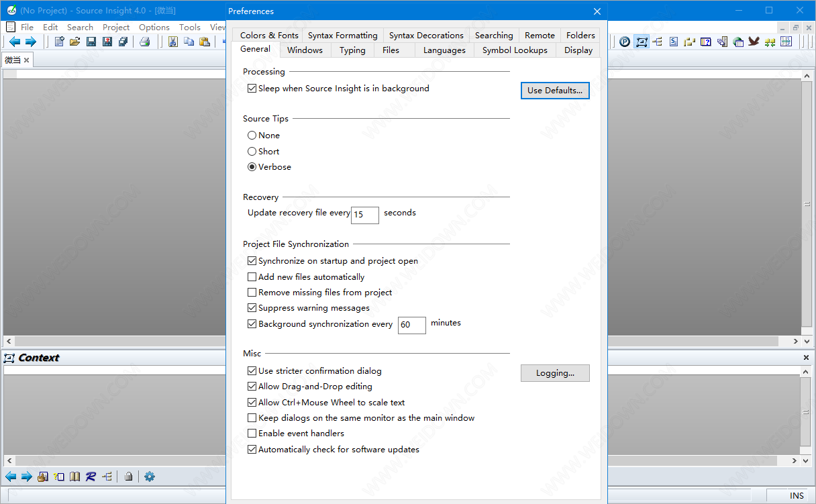Screen dimensions: 816x504
Task: Switch to the Typing tab
Action: [x=352, y=50]
